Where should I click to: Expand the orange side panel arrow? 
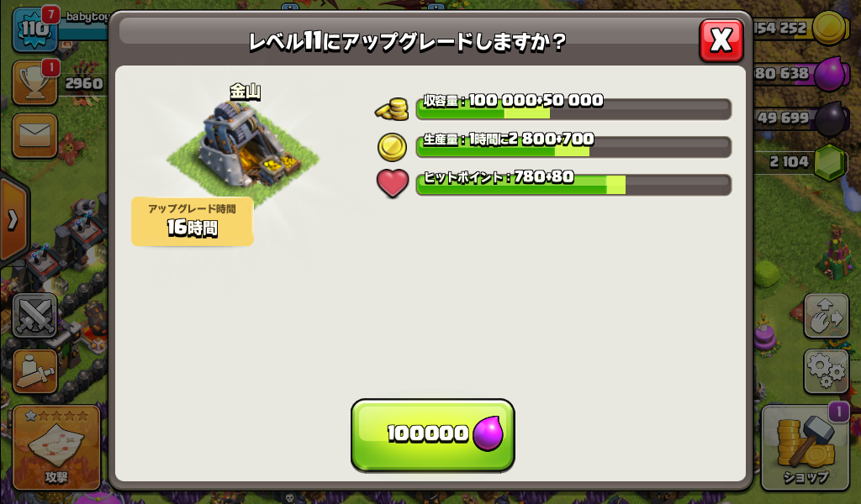(13, 220)
